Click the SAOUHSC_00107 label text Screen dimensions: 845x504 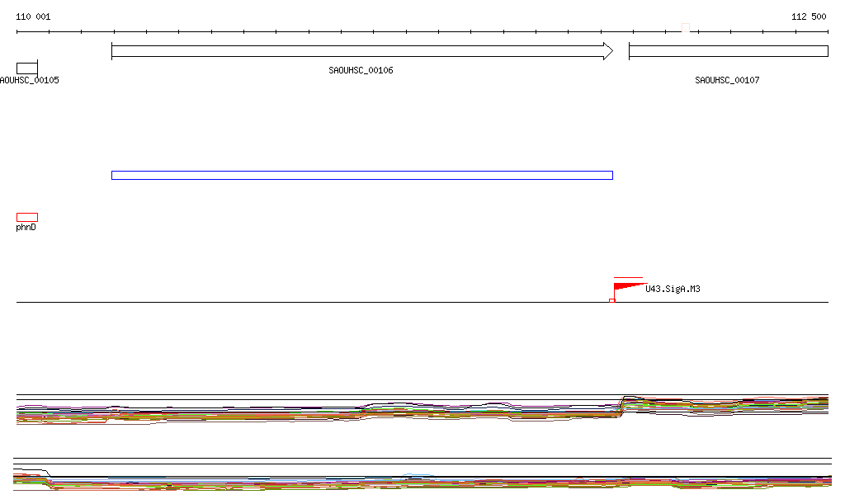[727, 80]
